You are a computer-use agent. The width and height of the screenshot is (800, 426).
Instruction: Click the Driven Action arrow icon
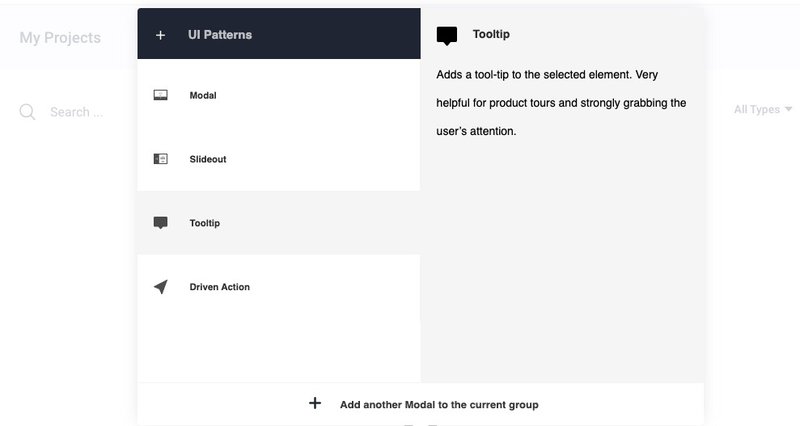pyautogui.click(x=160, y=287)
